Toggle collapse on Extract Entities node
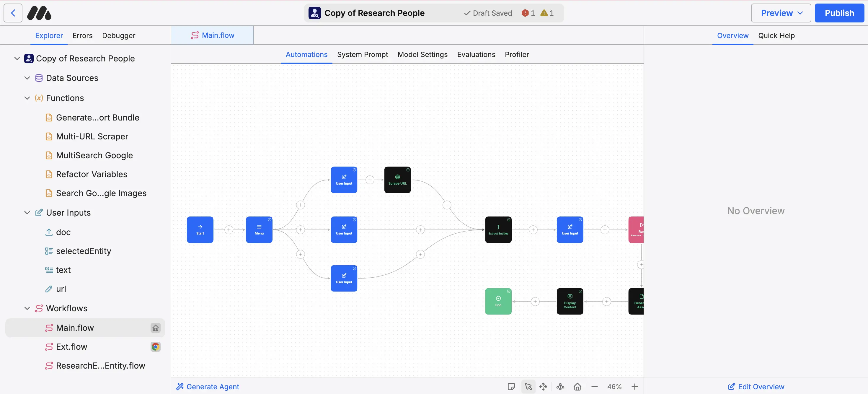 (x=508, y=220)
